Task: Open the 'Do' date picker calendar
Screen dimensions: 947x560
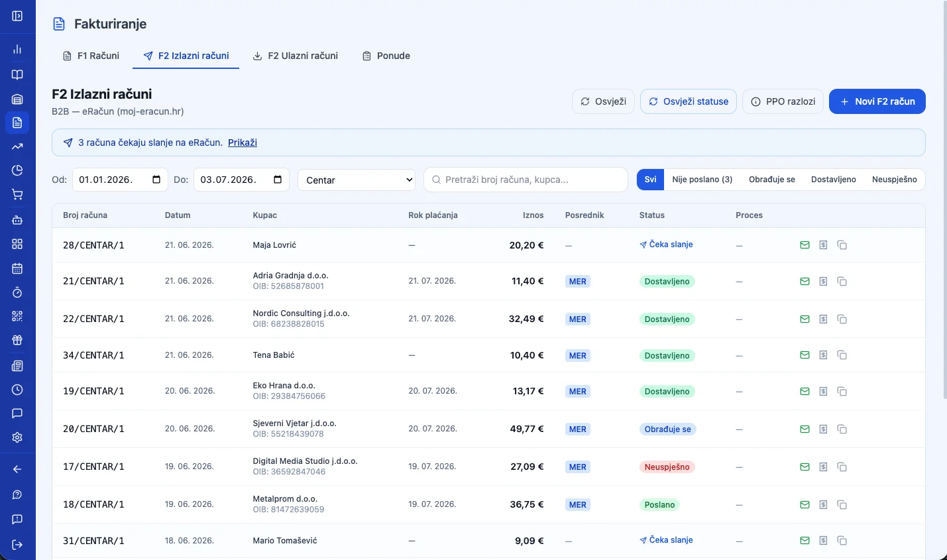Action: [278, 180]
